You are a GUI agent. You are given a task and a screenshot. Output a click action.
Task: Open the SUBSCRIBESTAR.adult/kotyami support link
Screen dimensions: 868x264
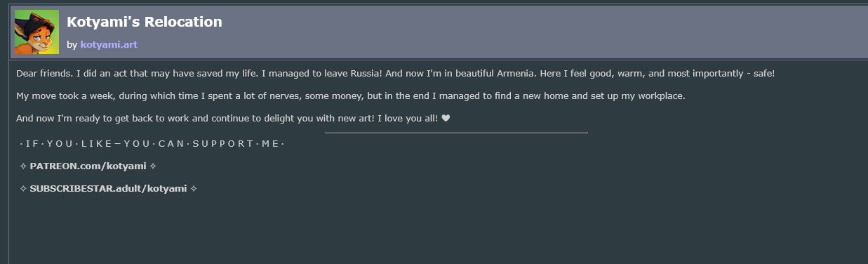pyautogui.click(x=108, y=188)
